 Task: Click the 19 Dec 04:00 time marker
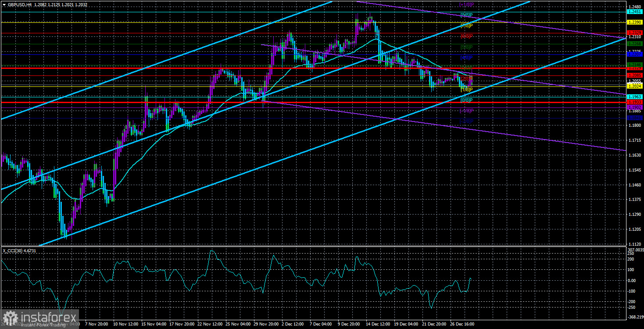405,324
